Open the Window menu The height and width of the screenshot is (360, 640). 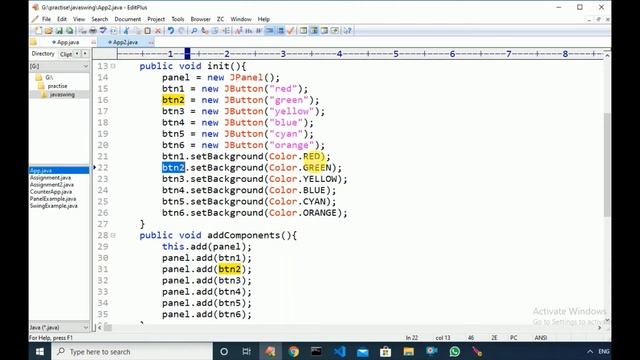(x=241, y=19)
